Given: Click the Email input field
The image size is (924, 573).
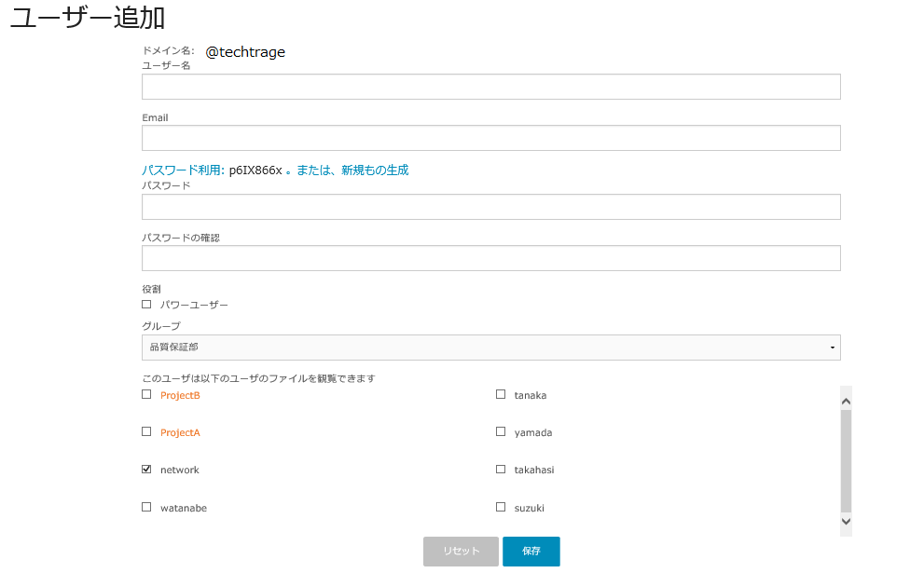Looking at the screenshot, I should [x=490, y=138].
